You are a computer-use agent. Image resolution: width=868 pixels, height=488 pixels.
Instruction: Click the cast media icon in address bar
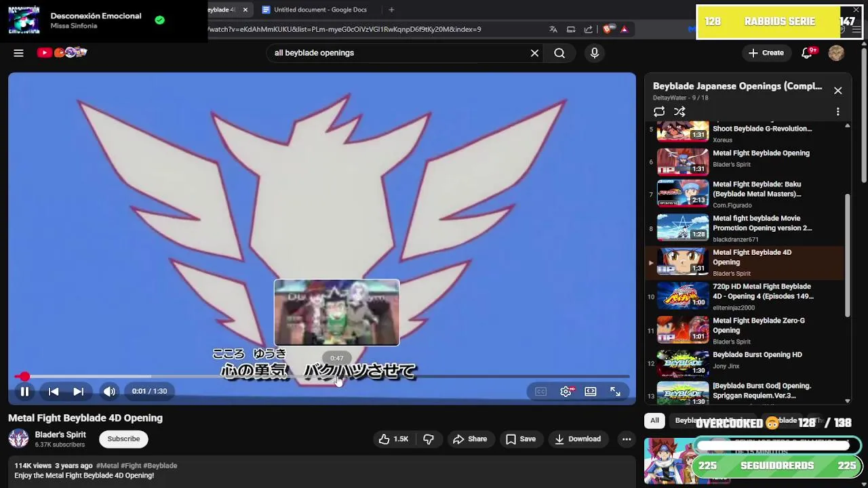point(571,29)
